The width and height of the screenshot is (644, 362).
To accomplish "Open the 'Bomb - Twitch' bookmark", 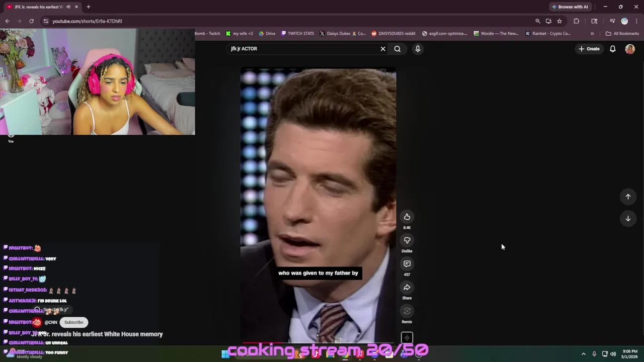I will coord(207,34).
